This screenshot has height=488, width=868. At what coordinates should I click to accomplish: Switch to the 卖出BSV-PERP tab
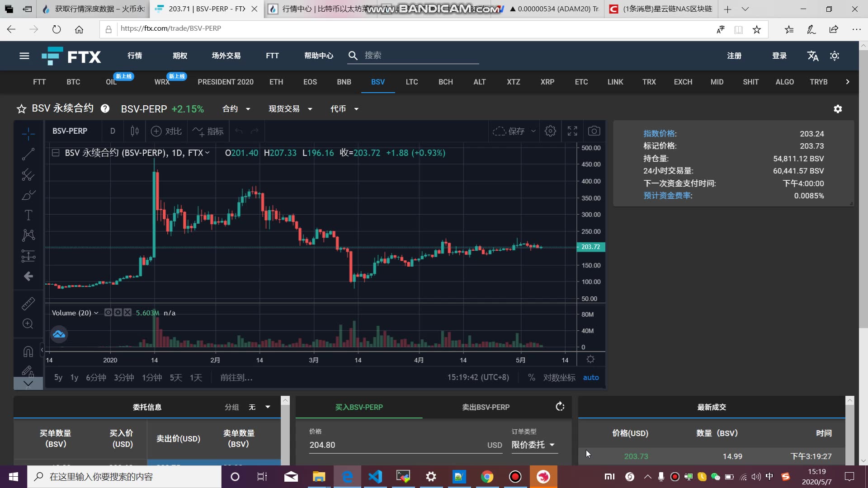point(486,407)
